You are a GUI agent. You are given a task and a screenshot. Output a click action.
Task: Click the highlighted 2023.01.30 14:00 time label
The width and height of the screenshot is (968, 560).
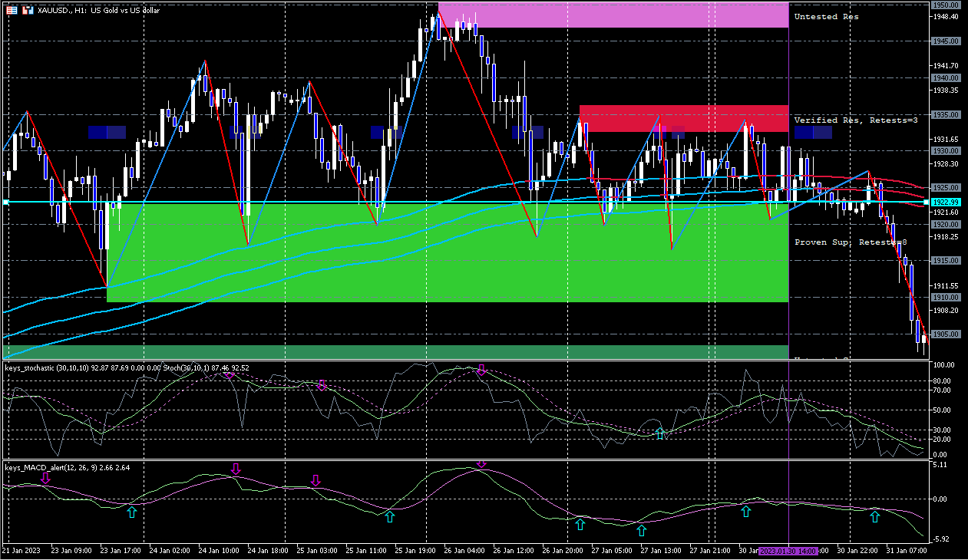(788, 551)
